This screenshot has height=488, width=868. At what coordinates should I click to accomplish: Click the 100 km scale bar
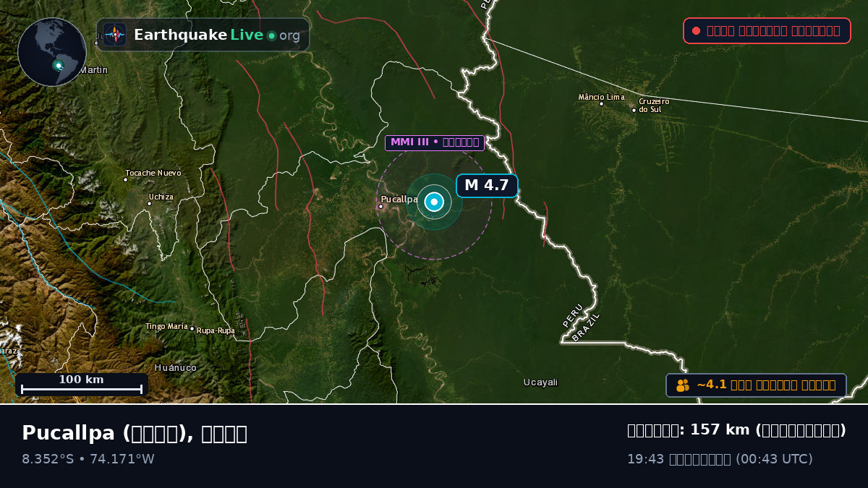tap(82, 385)
